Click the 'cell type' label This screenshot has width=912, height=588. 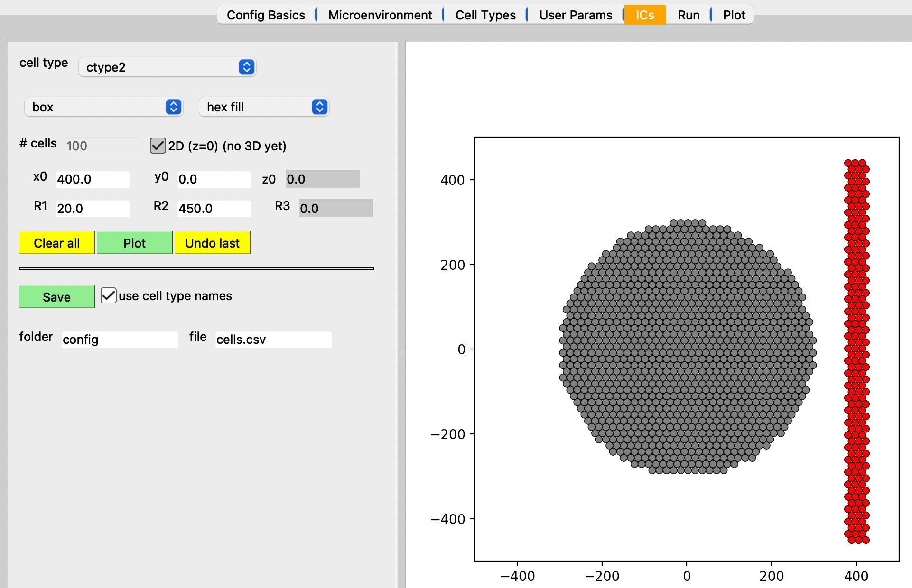(x=44, y=63)
